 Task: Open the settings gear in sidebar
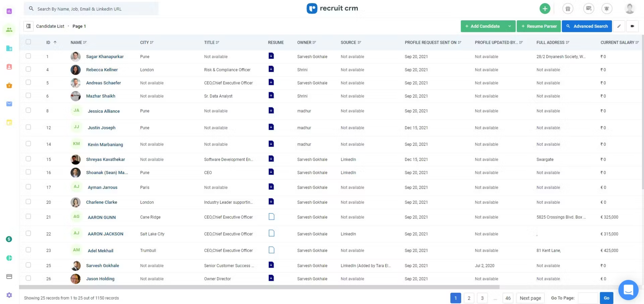click(x=9, y=295)
